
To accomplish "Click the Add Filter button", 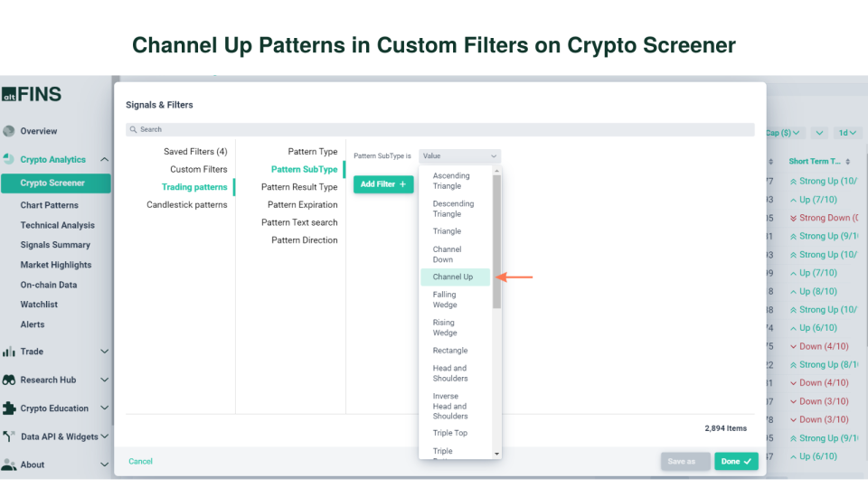I will [x=383, y=184].
